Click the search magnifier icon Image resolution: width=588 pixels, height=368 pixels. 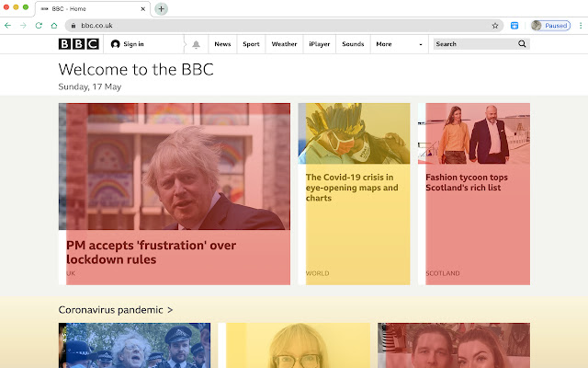[522, 44]
